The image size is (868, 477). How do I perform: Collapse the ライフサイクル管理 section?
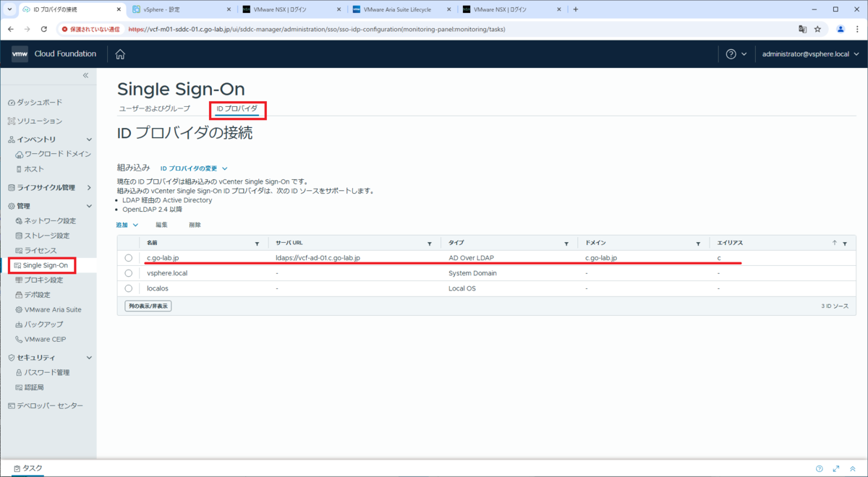click(x=89, y=187)
